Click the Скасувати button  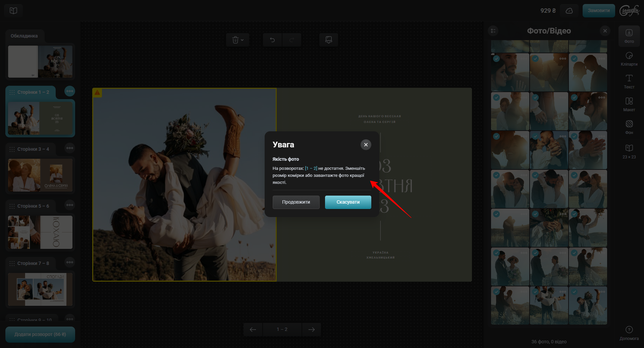click(348, 202)
